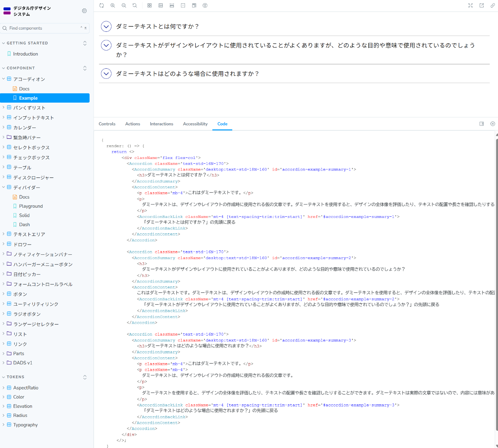Open the Storybook settings gear
The height and width of the screenshot is (448, 498).
84,11
